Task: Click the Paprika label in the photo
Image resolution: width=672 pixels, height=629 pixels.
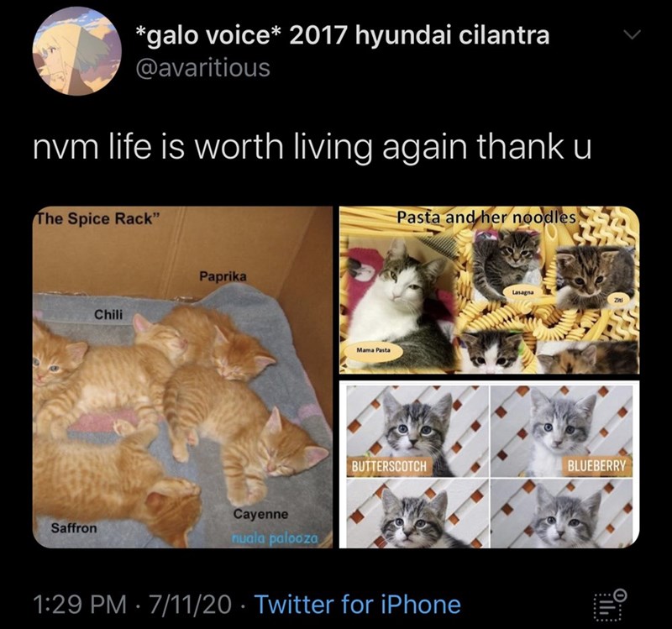Action: pos(223,277)
